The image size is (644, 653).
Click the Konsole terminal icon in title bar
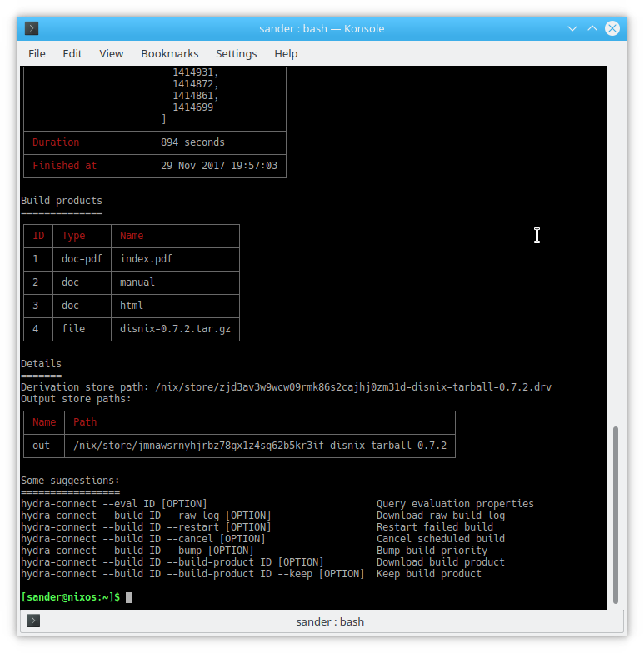tap(32, 28)
